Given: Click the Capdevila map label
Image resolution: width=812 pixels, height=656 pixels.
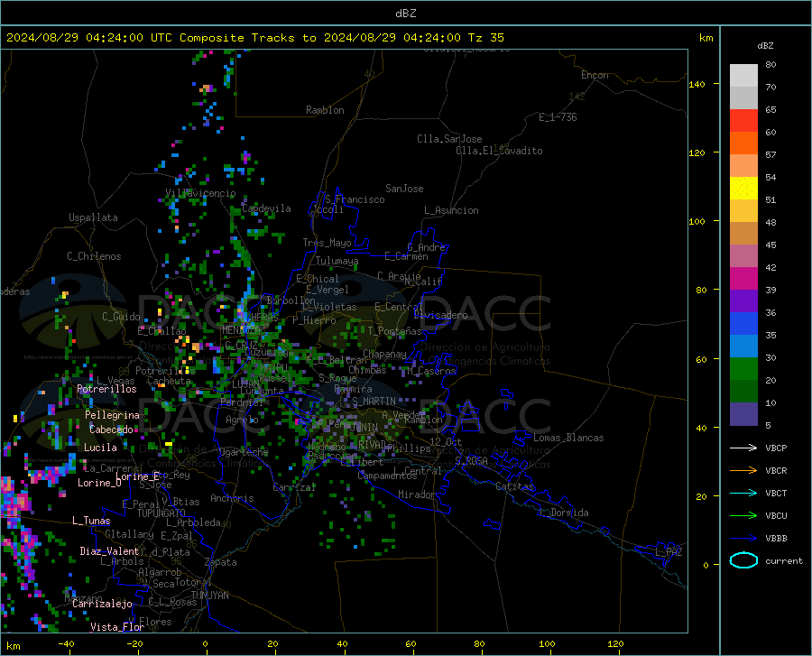Looking at the screenshot, I should point(266,208).
